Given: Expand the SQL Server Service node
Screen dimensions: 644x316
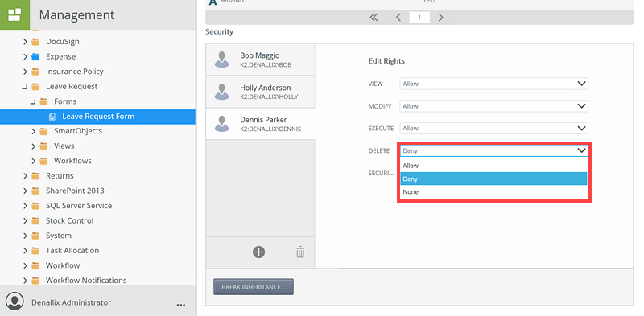Looking at the screenshot, I should click(x=25, y=206).
